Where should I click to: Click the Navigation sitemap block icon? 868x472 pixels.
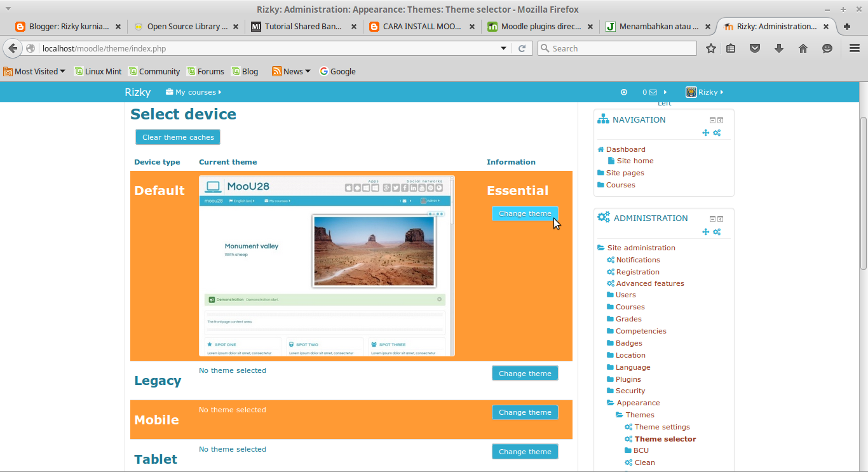click(603, 119)
